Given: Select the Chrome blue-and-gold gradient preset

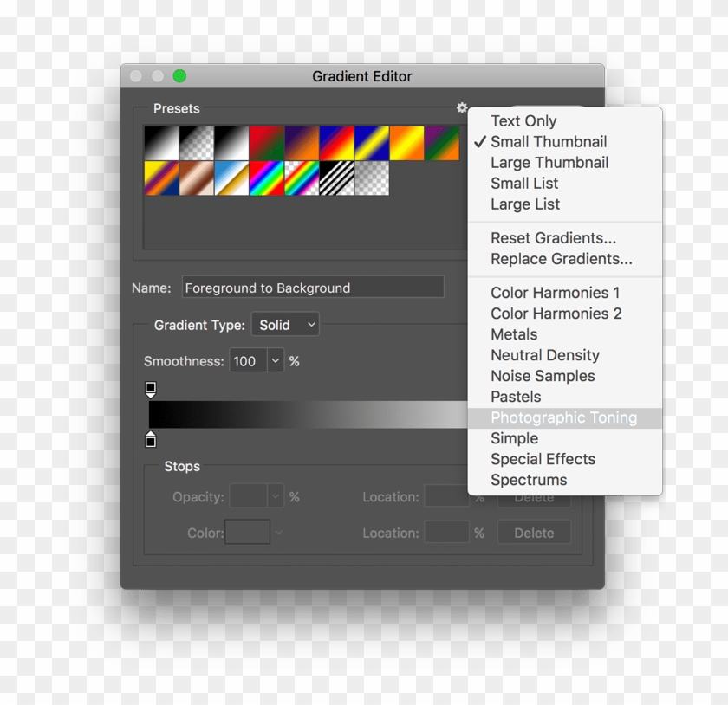Looking at the screenshot, I should pos(231,178).
